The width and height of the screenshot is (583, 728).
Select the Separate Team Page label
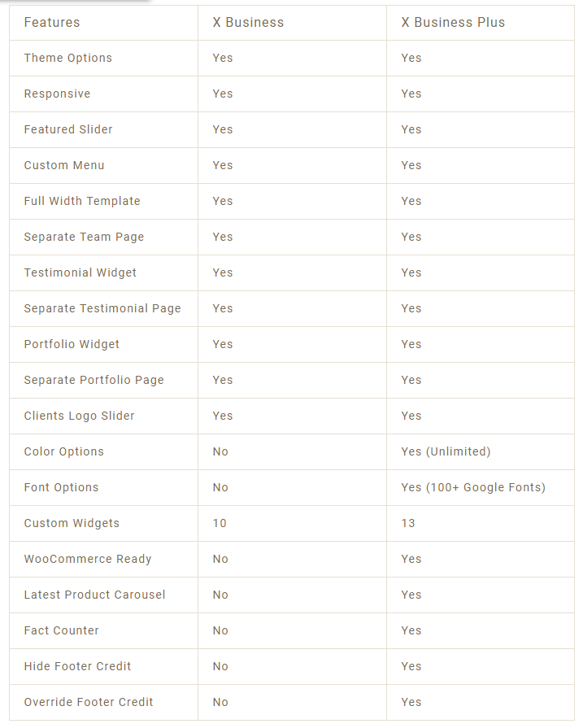[x=84, y=237]
